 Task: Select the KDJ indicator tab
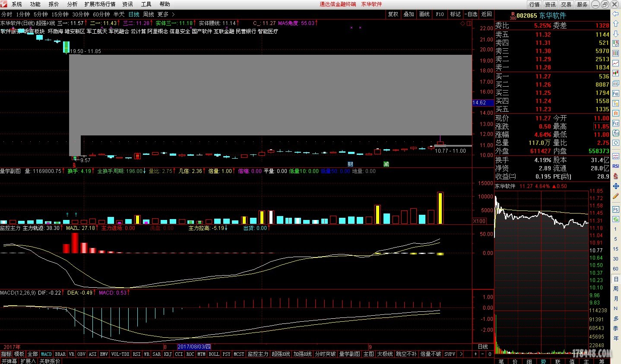click(x=168, y=354)
